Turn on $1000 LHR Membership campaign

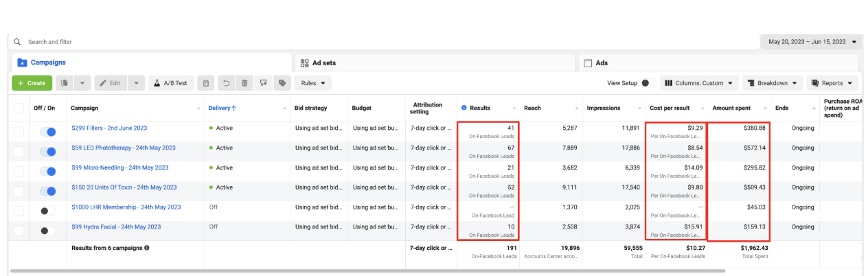point(48,211)
